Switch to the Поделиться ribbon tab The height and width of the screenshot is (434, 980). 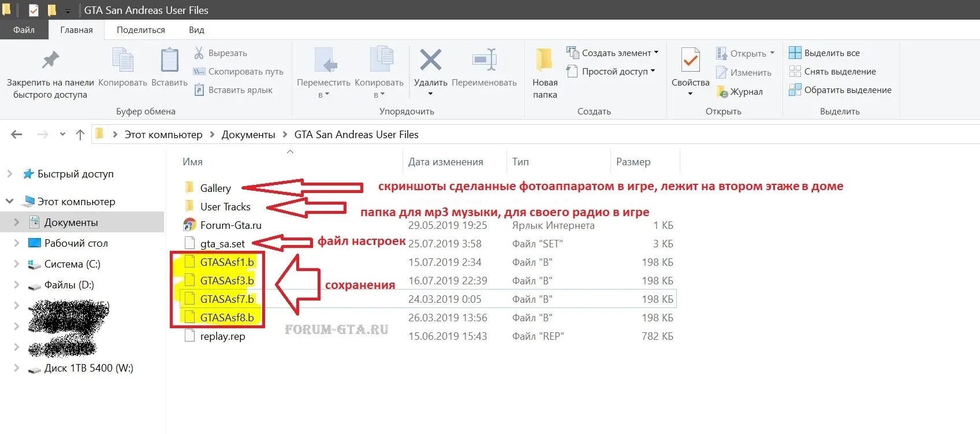(140, 29)
